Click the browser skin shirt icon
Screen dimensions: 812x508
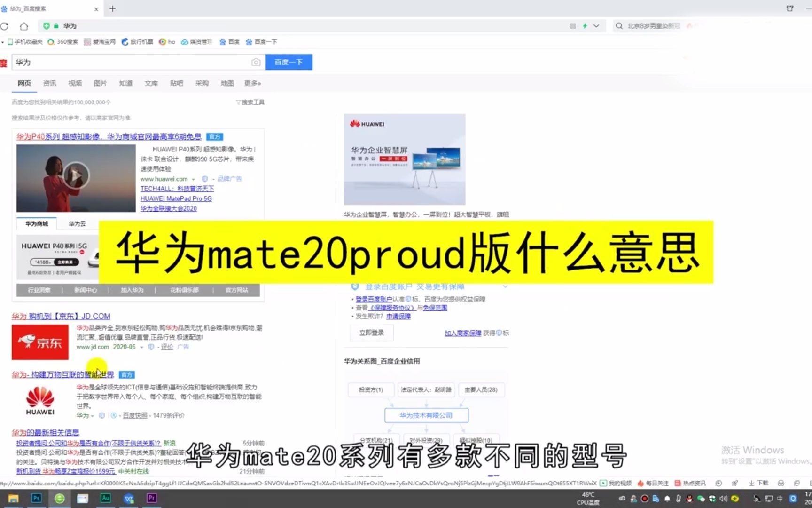pyautogui.click(x=790, y=8)
